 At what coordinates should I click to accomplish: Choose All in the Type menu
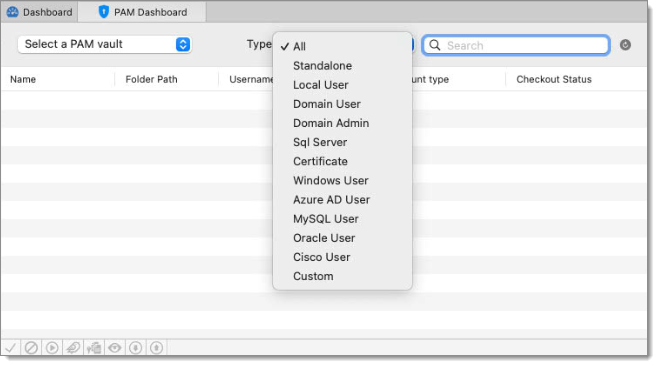[x=342, y=47]
